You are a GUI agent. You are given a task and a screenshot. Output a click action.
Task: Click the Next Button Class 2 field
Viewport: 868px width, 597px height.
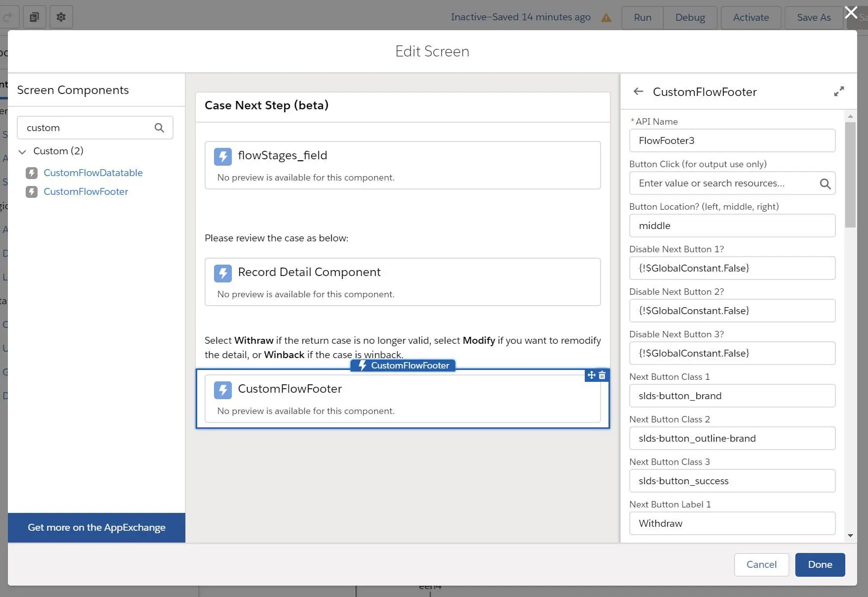(x=732, y=438)
